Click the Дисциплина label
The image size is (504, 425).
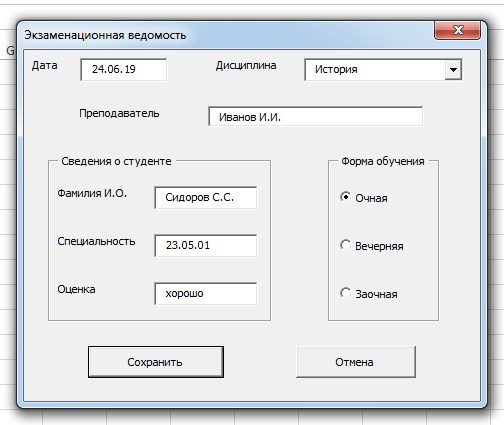tap(246, 65)
